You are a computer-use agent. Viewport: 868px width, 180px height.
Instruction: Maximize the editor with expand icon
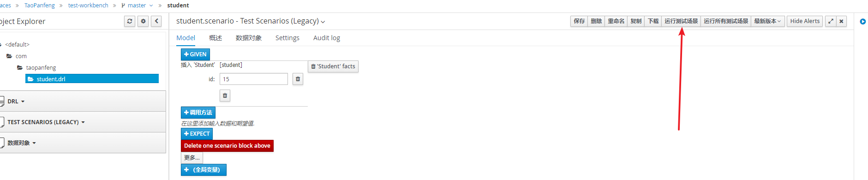[831, 21]
